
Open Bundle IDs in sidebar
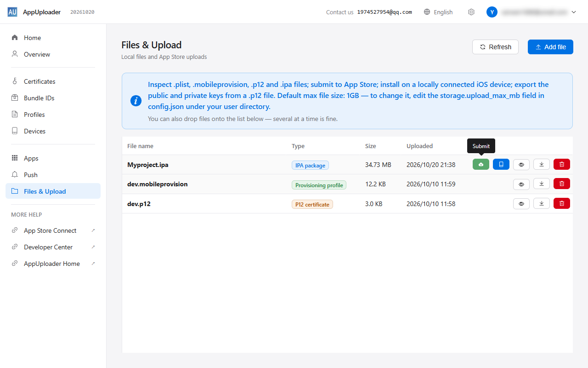coord(53,98)
